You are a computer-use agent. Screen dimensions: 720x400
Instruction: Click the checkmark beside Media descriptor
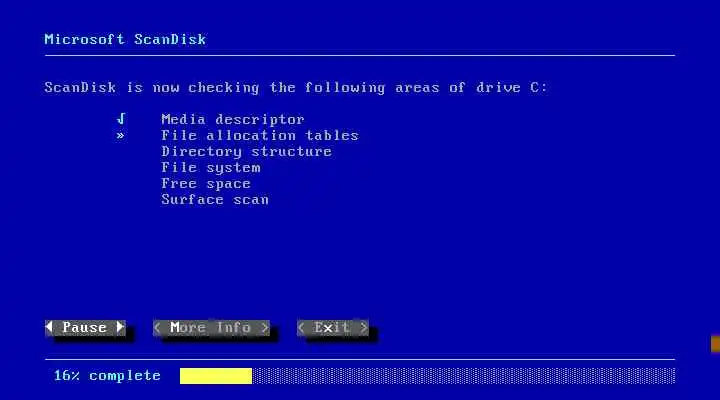click(x=121, y=119)
